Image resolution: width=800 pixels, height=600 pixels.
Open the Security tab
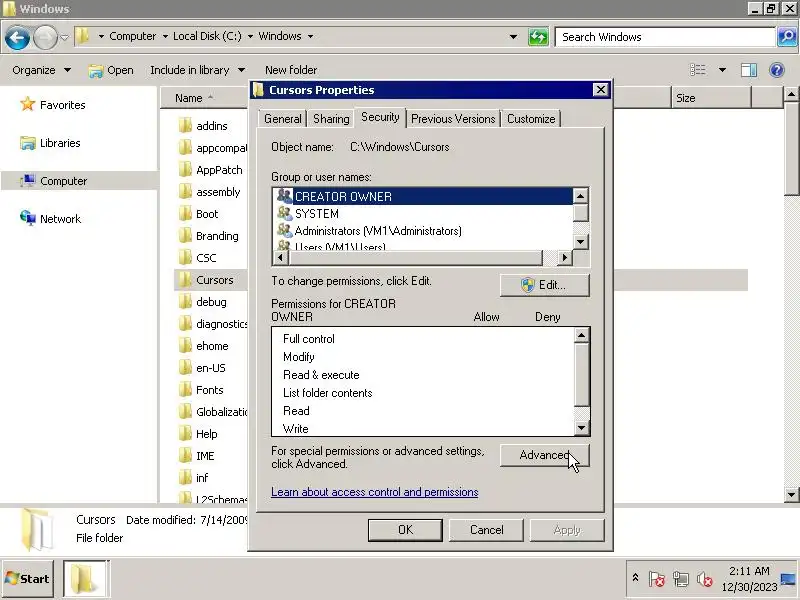(380, 117)
